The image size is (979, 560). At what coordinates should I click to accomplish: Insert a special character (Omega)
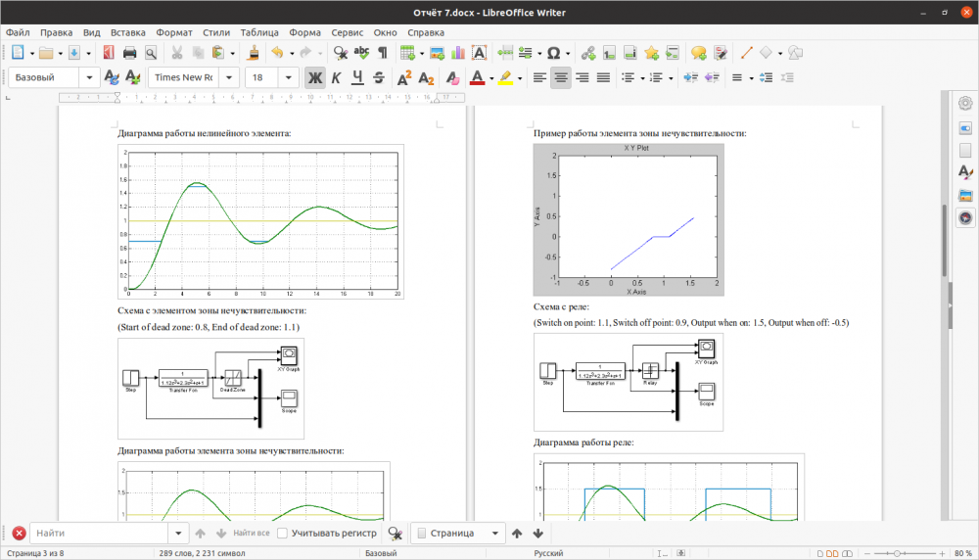click(553, 53)
